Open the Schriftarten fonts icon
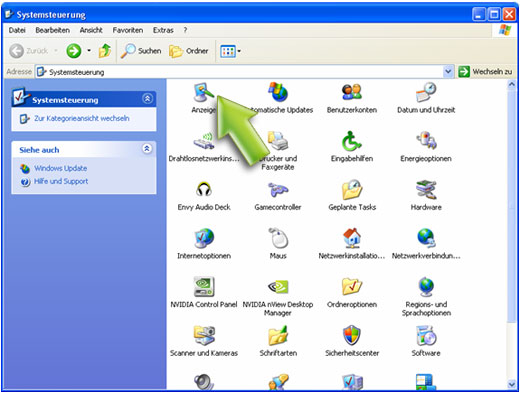This screenshot has width=520, height=393. (278, 336)
